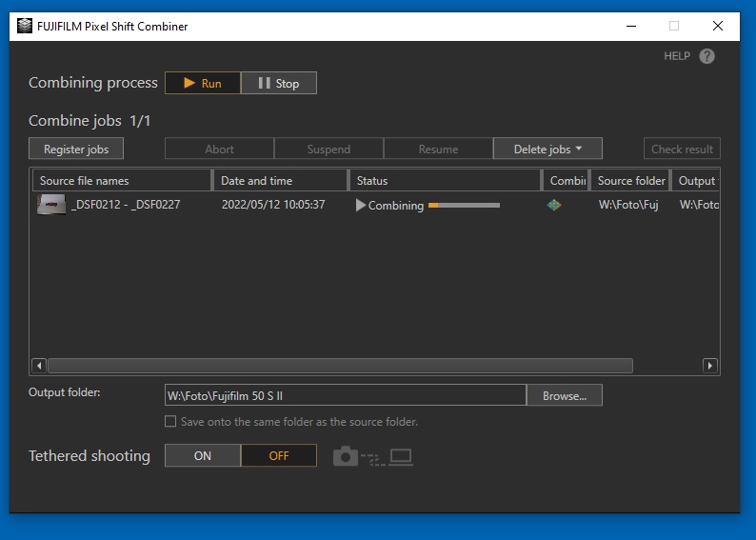This screenshot has height=540, width=756.
Task: Turn tethered shooting ON
Action: pyautogui.click(x=203, y=455)
